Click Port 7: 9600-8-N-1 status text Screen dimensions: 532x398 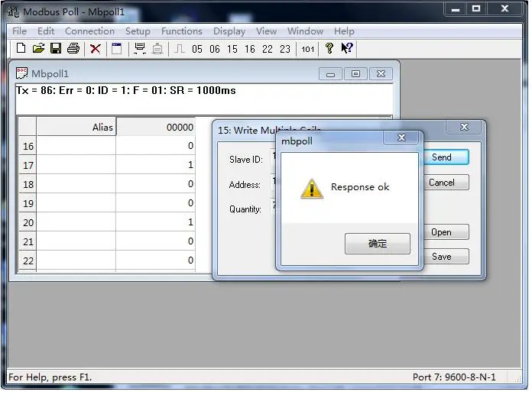(x=454, y=377)
